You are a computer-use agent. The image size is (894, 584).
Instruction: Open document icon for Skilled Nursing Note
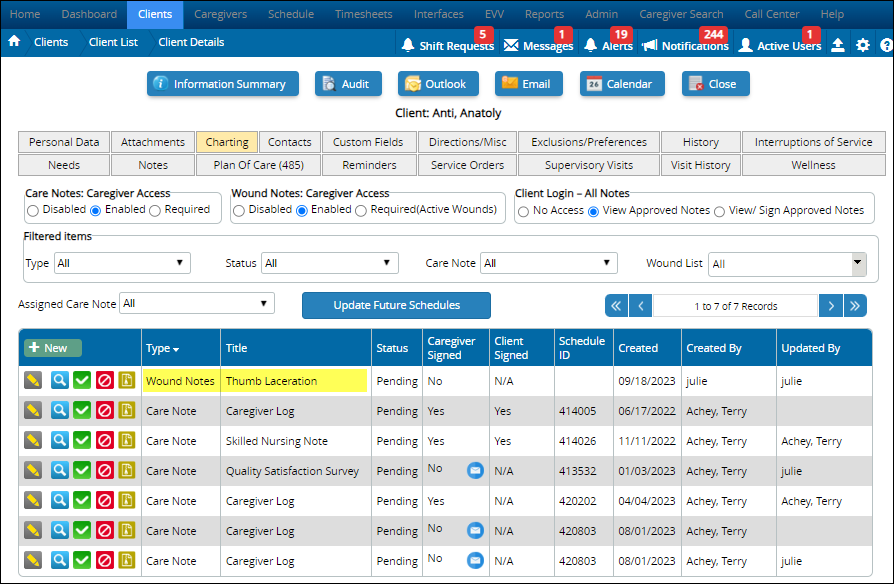(127, 440)
